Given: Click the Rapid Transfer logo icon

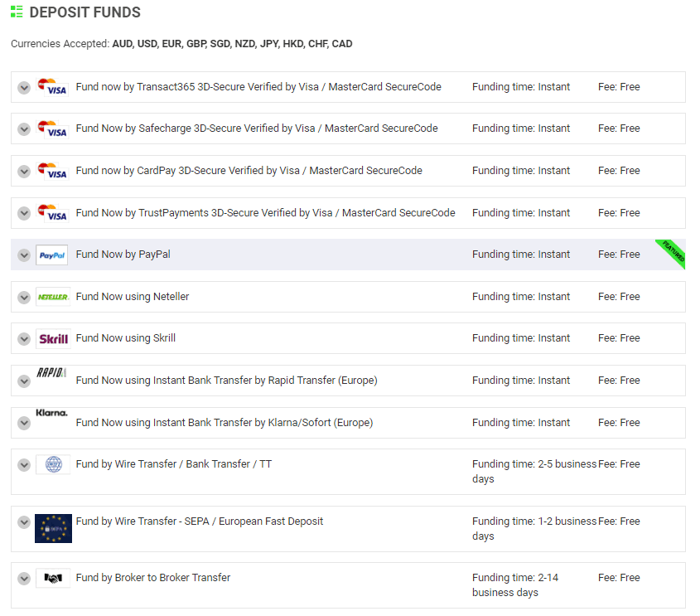Looking at the screenshot, I should (52, 373).
